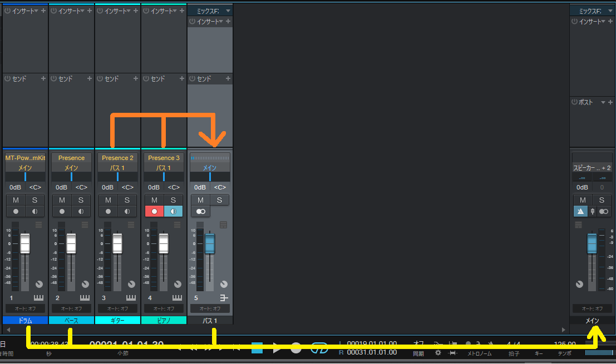Toggle monitor on the Piano channel
The height and width of the screenshot is (364, 616).
pyautogui.click(x=173, y=211)
